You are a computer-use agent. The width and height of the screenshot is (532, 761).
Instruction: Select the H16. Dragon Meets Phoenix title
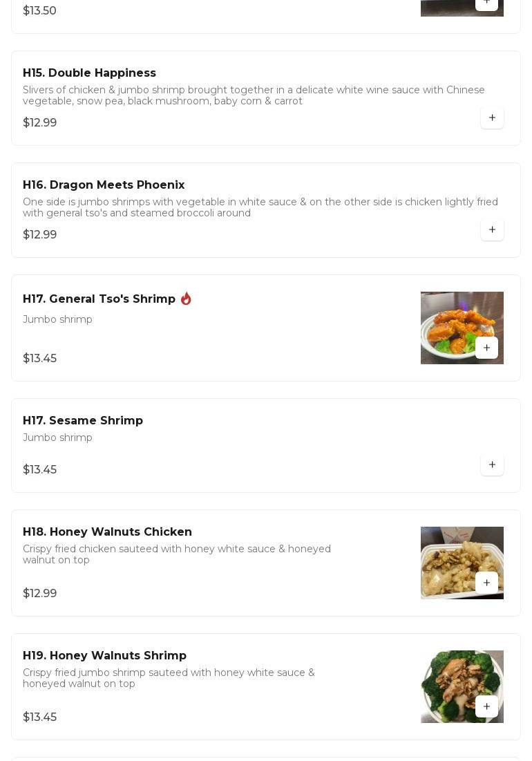104,185
